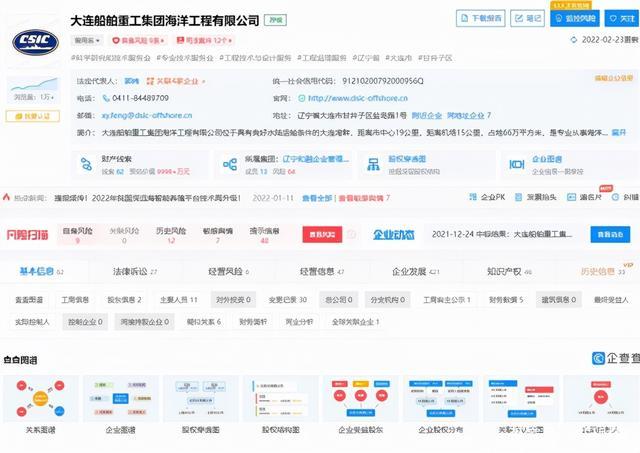Screen dimensions: 640x453
Task: Click the 纠错 correction icon
Action: pos(615,197)
